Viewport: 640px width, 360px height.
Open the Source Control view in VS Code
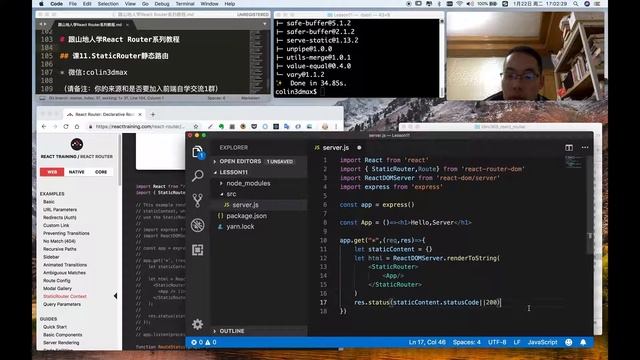(198, 200)
